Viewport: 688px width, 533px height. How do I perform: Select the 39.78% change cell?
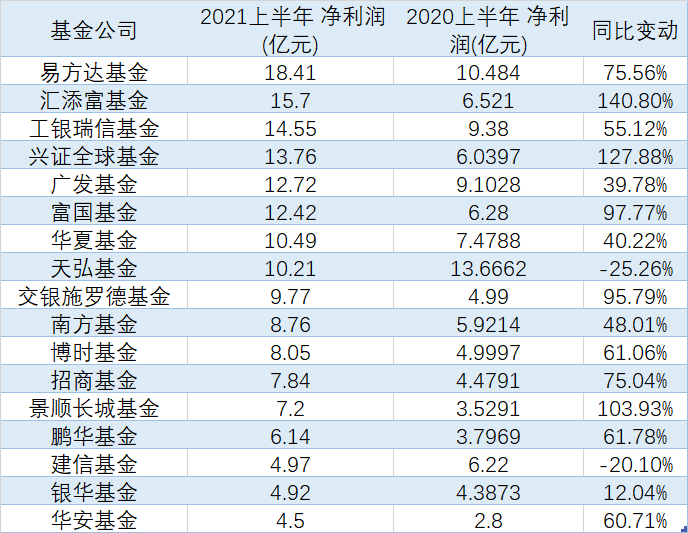[x=635, y=183]
